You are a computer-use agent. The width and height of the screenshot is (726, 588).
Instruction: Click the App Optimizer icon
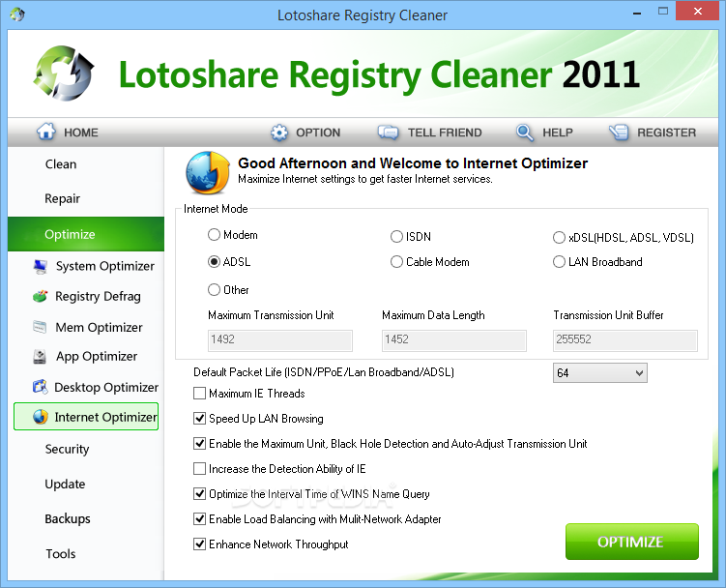coord(40,356)
